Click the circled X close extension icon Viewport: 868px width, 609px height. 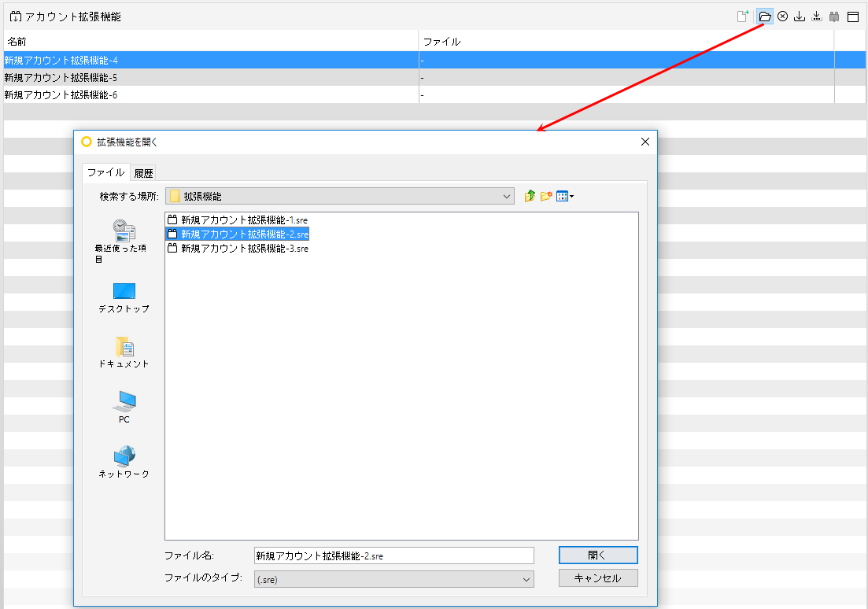point(782,17)
